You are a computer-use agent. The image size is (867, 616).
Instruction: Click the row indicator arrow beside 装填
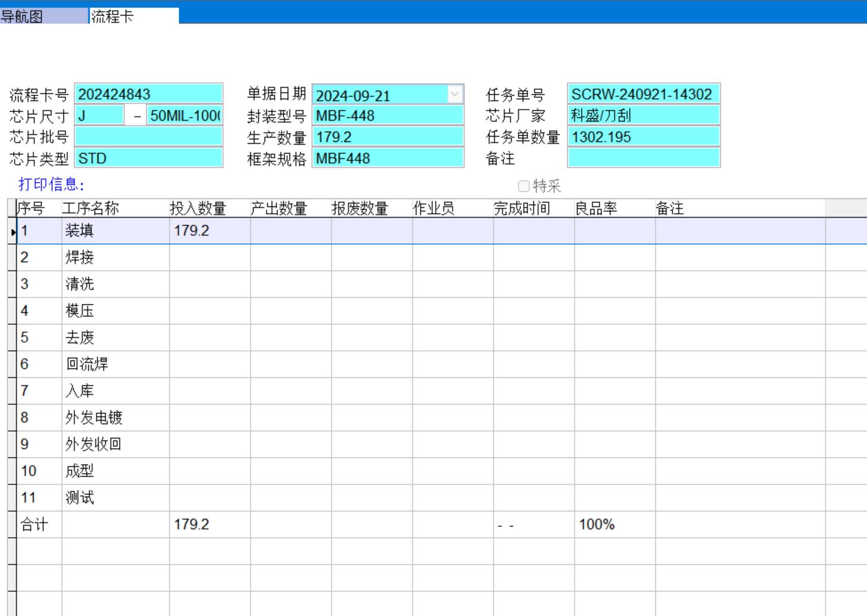[12, 231]
